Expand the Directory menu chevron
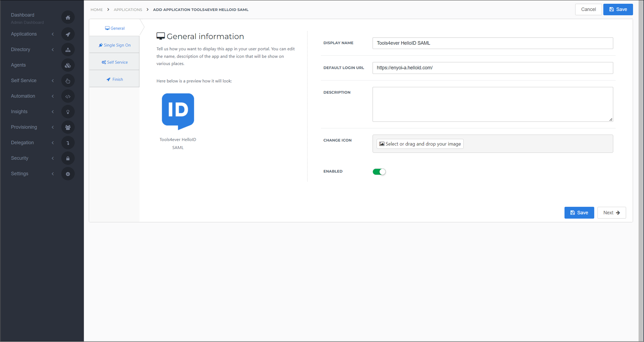644x342 pixels. [x=53, y=50]
